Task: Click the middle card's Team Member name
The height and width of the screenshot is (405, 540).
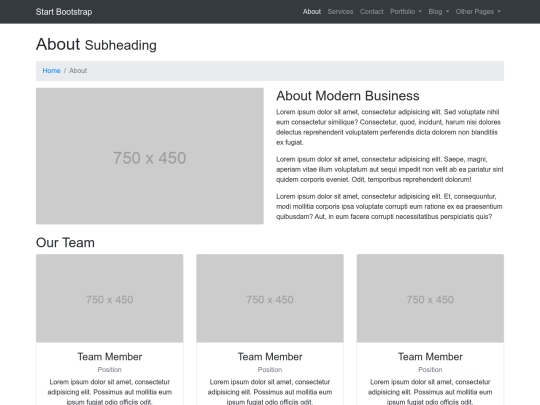Action: click(x=270, y=356)
